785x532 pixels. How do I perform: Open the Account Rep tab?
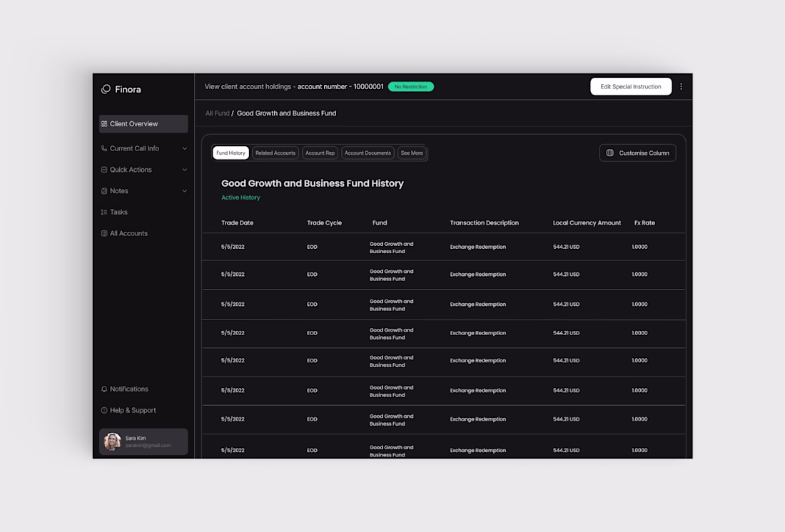(x=320, y=153)
